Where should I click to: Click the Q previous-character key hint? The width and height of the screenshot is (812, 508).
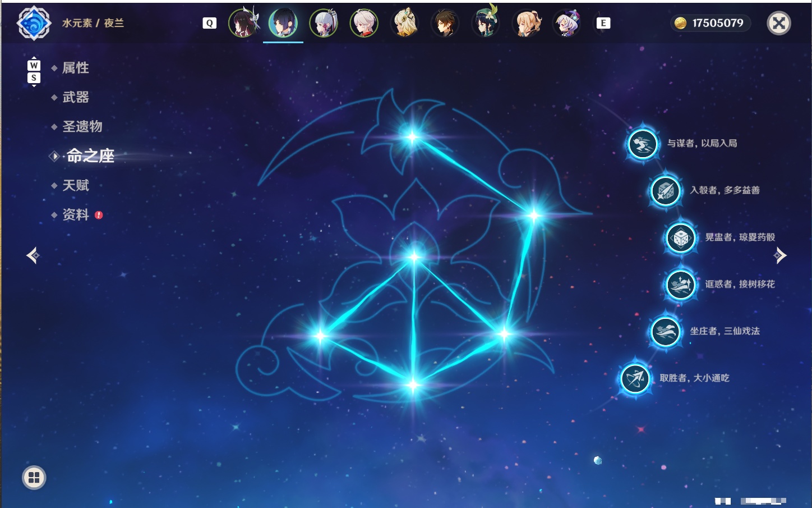[209, 23]
